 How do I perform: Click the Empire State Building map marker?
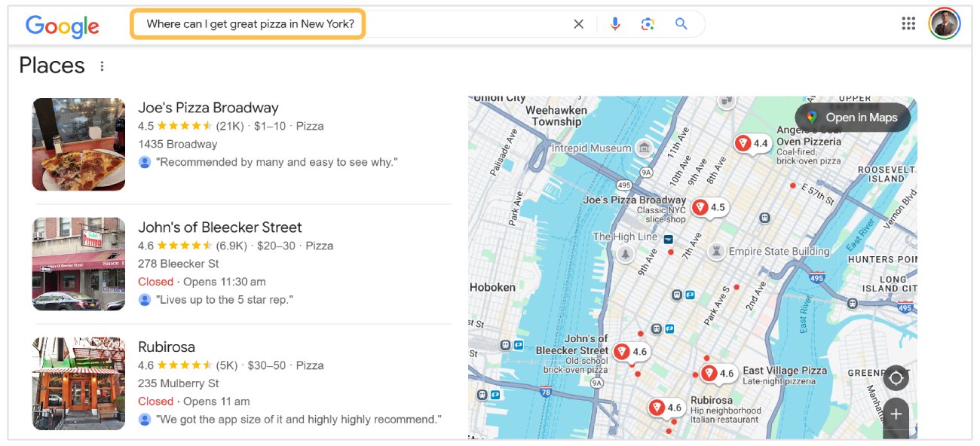click(717, 251)
